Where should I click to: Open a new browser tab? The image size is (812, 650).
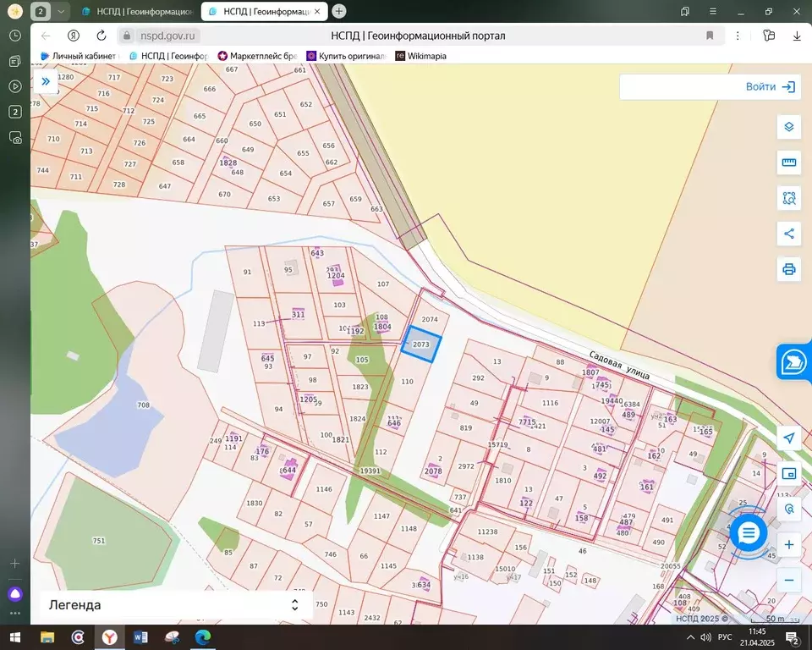(338, 11)
